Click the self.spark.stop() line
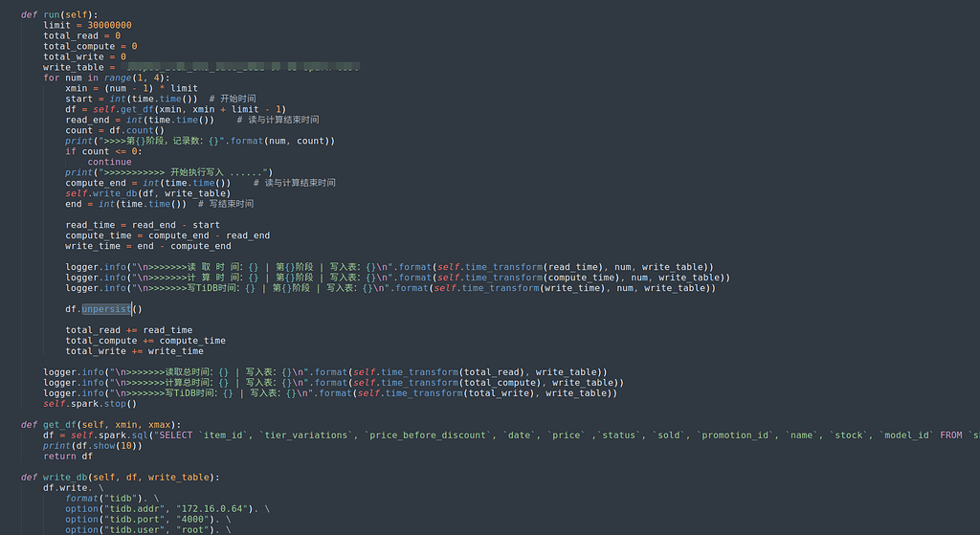 tap(90, 404)
